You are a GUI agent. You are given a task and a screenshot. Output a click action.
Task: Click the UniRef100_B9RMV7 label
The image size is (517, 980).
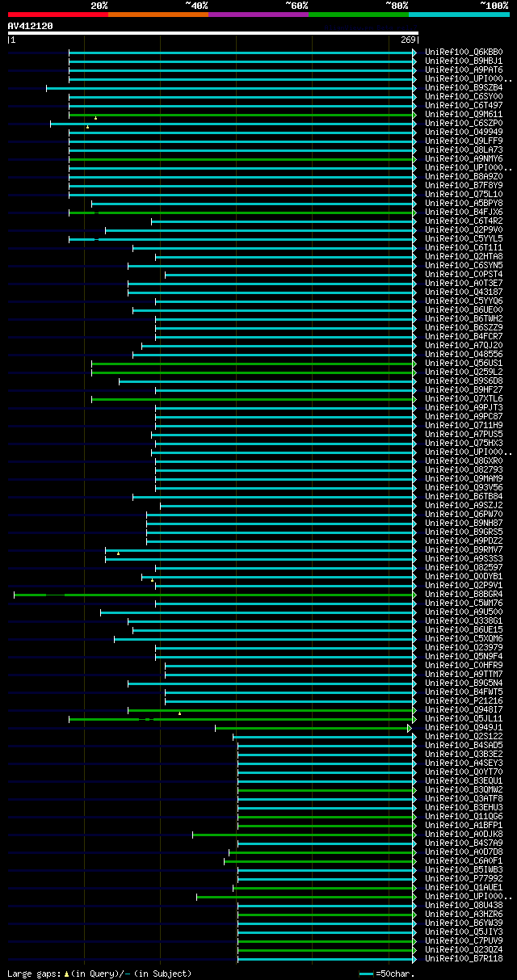(464, 549)
